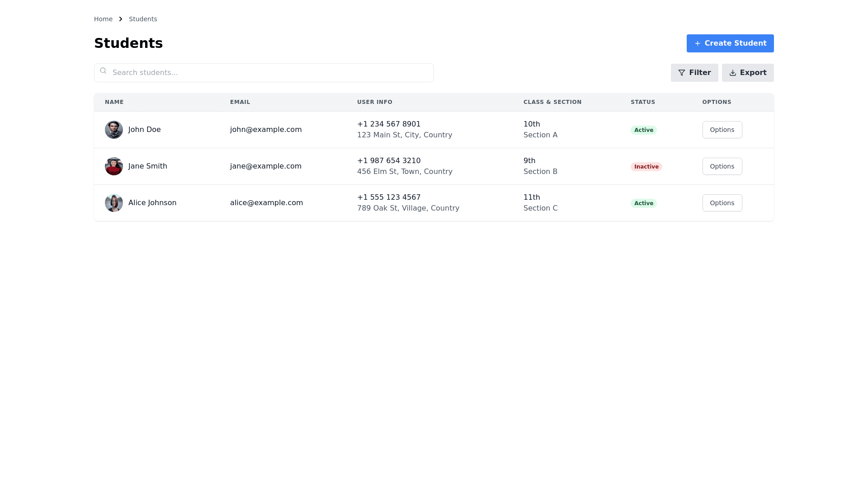868x488 pixels.
Task: Select the jane@example.com email cell
Action: pyautogui.click(x=266, y=166)
